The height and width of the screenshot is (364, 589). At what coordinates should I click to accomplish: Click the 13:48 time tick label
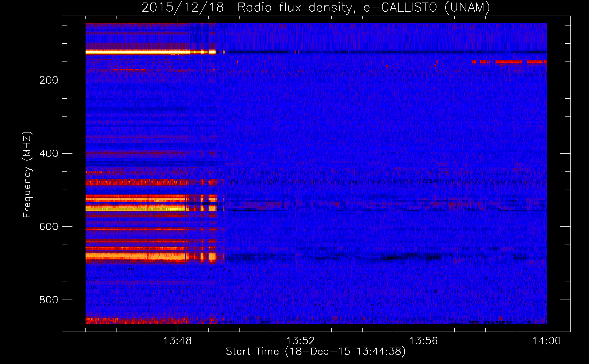178,341
